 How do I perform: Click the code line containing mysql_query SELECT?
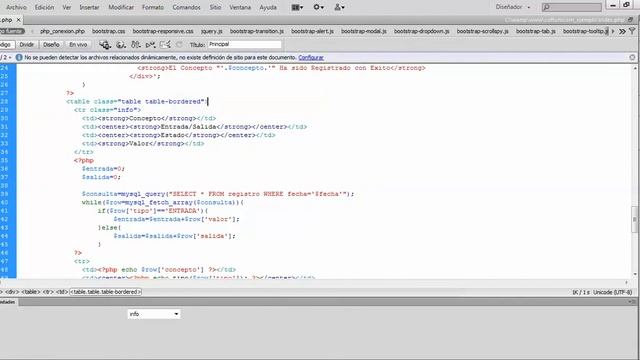click(x=218, y=194)
